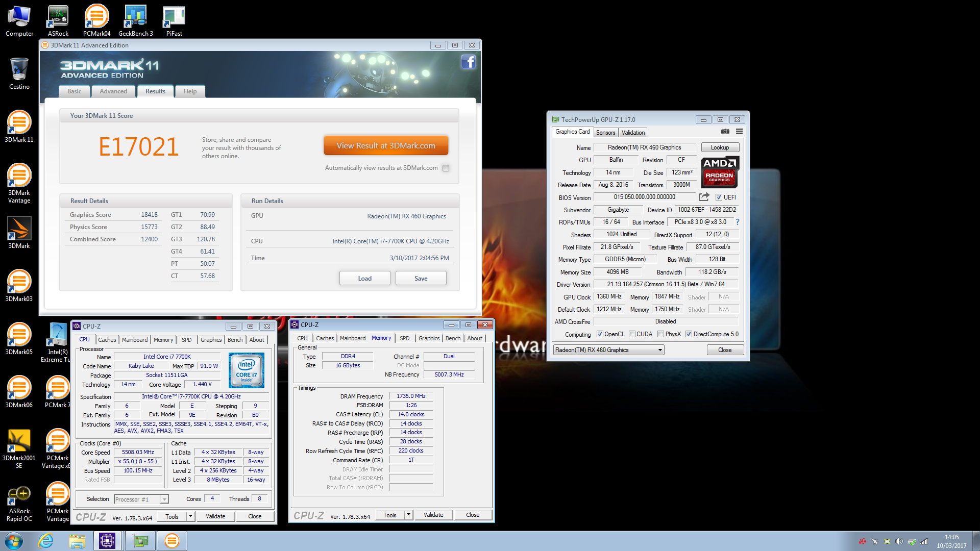Open Bench tab in right CPU-Z window
The height and width of the screenshot is (551, 980).
(453, 338)
